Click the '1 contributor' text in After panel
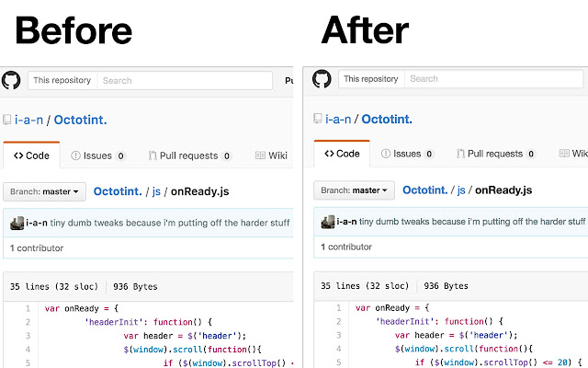Viewport: 588px width, 368px height. click(x=346, y=247)
